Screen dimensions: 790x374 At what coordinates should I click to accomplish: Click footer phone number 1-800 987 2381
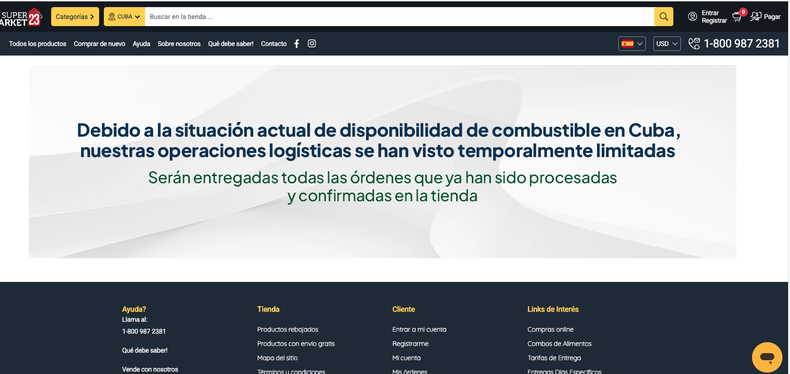pos(144,332)
